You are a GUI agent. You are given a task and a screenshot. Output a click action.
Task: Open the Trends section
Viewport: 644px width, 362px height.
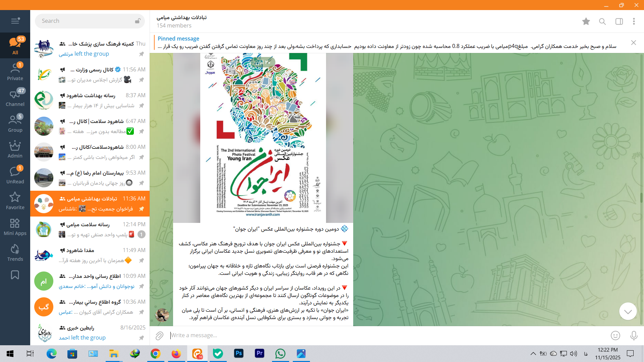coord(15,253)
